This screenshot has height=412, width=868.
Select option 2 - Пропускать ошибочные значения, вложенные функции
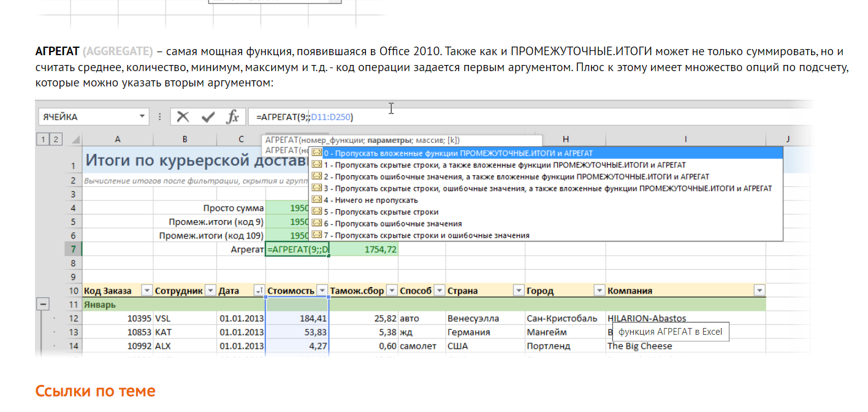[546, 177]
